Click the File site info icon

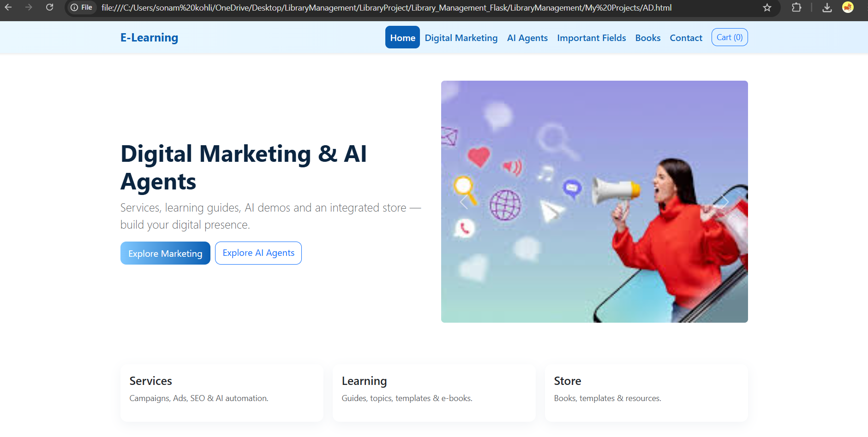[x=81, y=7]
